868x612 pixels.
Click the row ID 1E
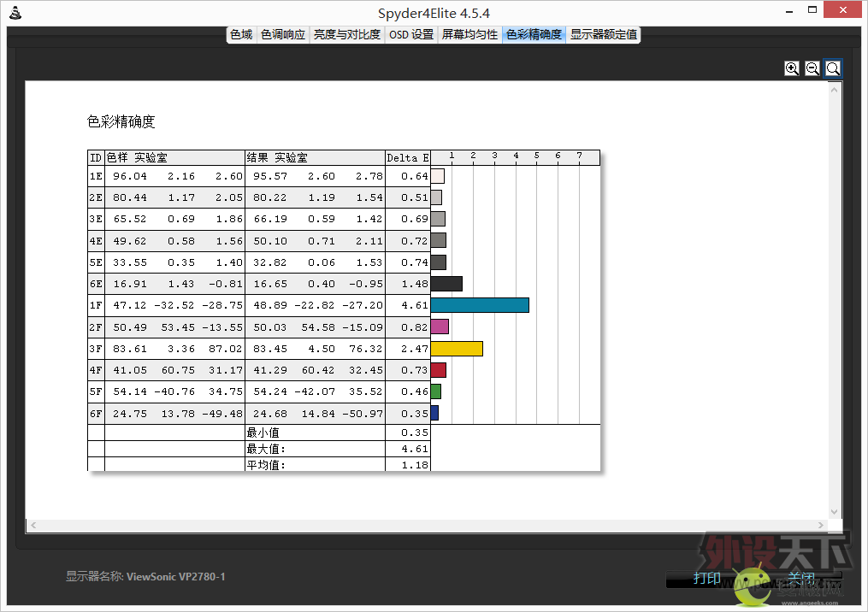pos(96,176)
